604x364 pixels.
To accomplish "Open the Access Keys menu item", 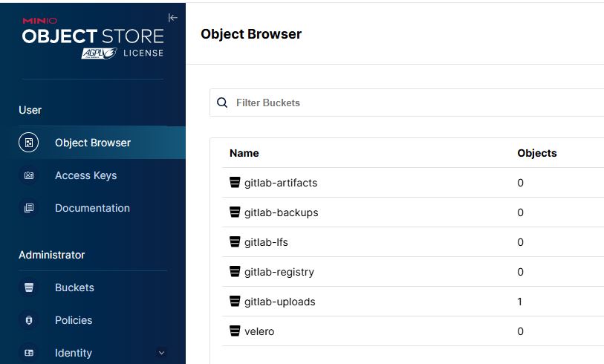I will click(85, 176).
